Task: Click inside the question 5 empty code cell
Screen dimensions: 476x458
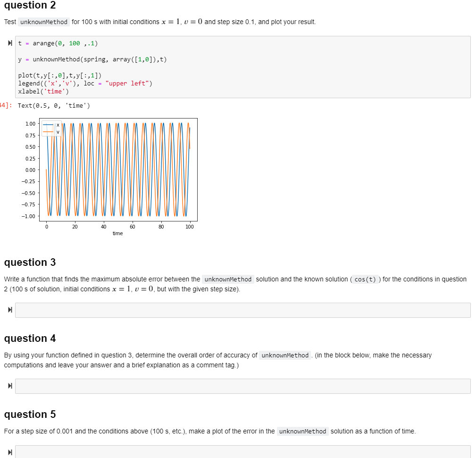Action: (243, 452)
